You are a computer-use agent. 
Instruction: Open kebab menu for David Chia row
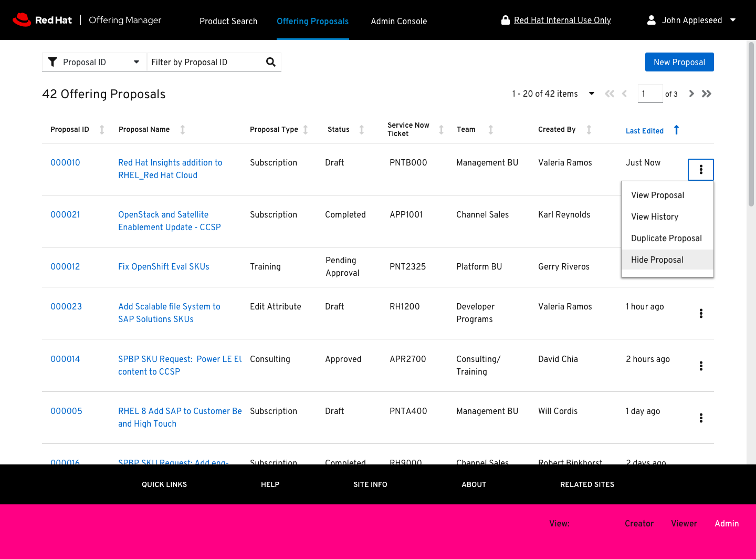(x=701, y=366)
